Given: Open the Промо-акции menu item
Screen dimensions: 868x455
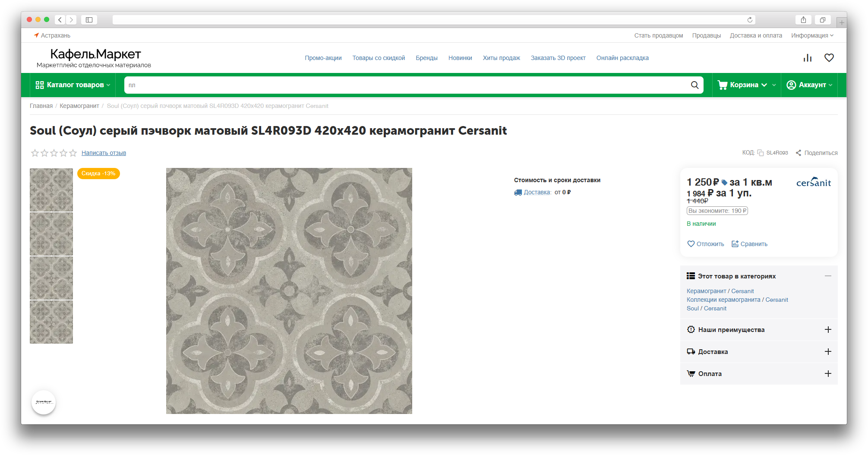Looking at the screenshot, I should click(x=323, y=58).
